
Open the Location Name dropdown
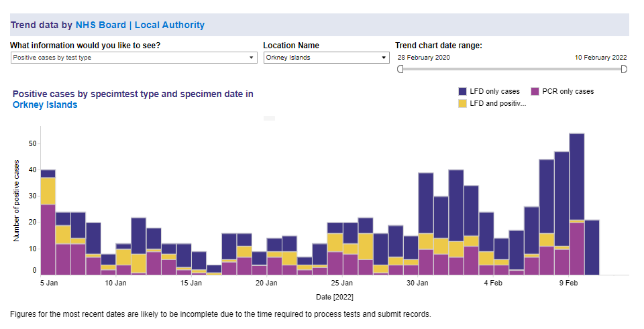[x=325, y=58]
